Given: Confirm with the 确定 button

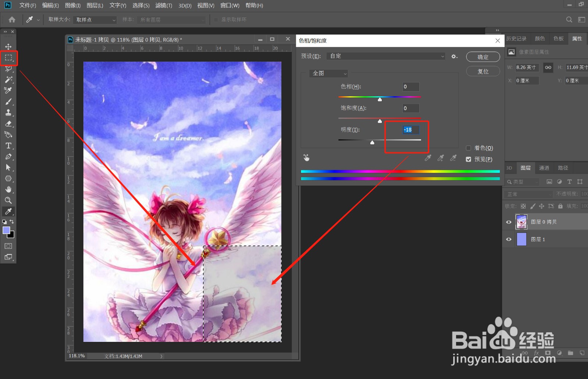Looking at the screenshot, I should pyautogui.click(x=483, y=57).
